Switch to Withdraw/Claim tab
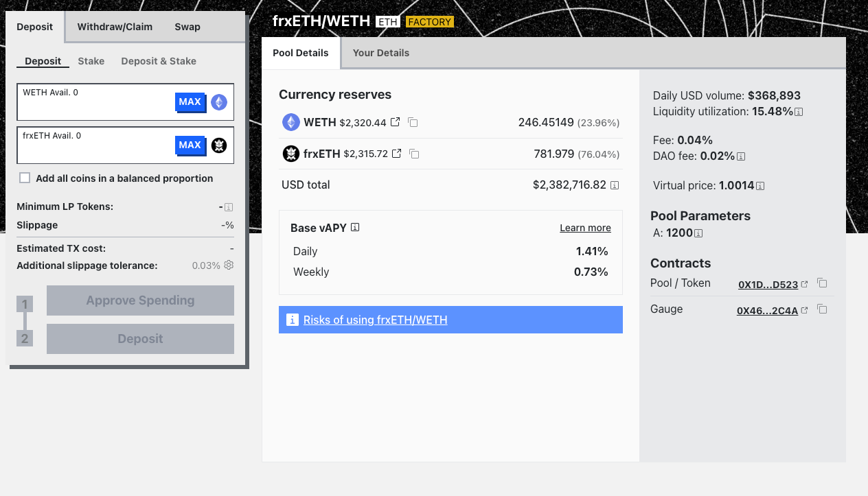Screen dimensions: 868x496 (115, 27)
